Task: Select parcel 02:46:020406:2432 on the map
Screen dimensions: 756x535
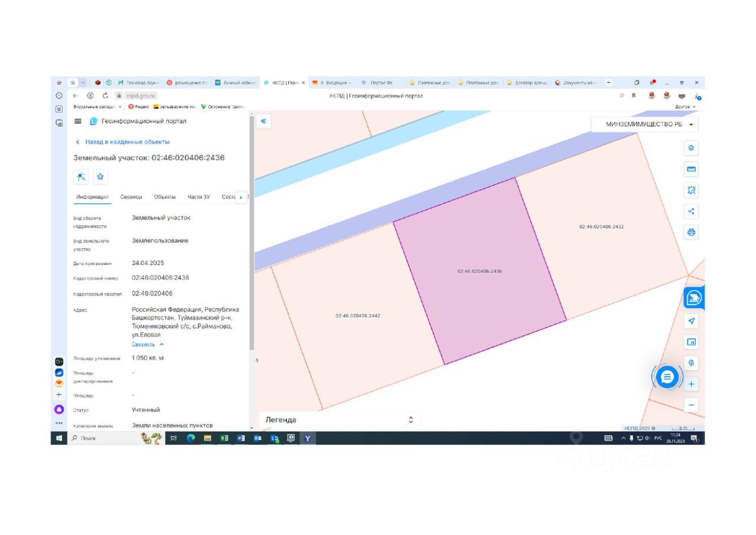Action: point(601,226)
